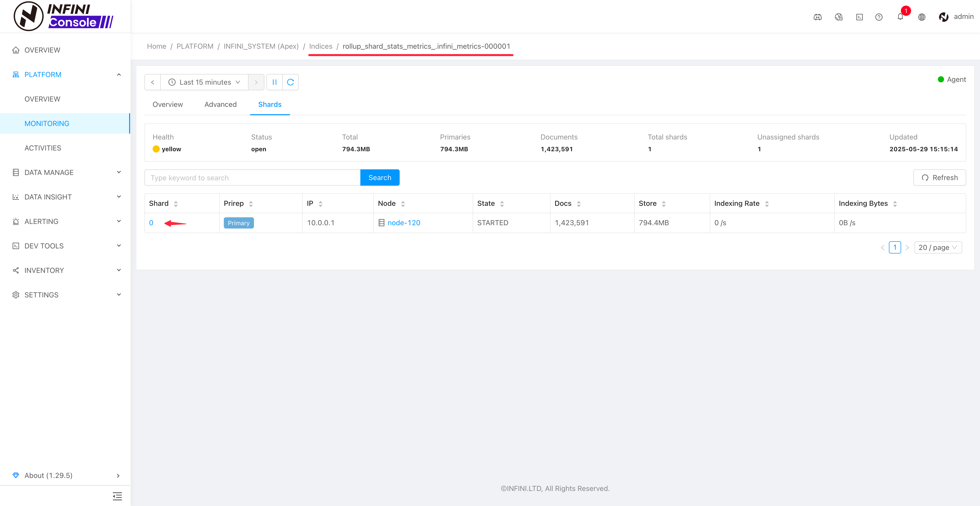Click the theme icon beside Discord icon
This screenshot has height=506, width=980.
(838, 17)
